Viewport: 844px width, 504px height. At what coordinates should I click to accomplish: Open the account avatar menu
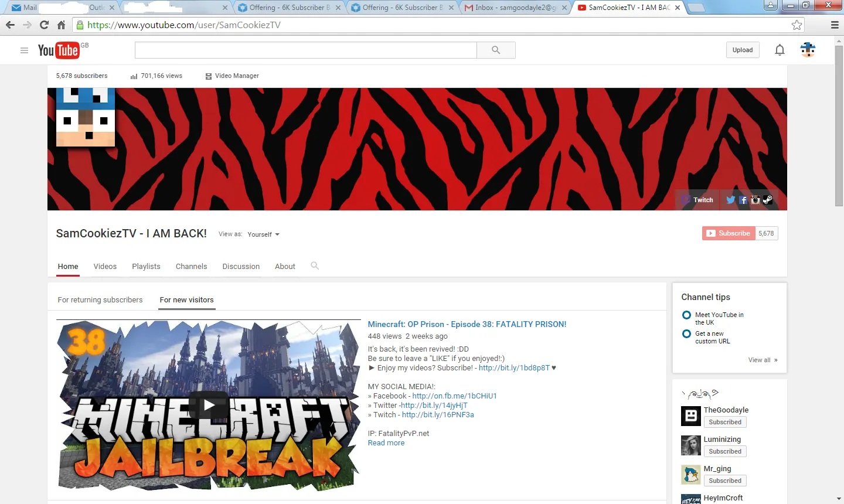tap(808, 50)
